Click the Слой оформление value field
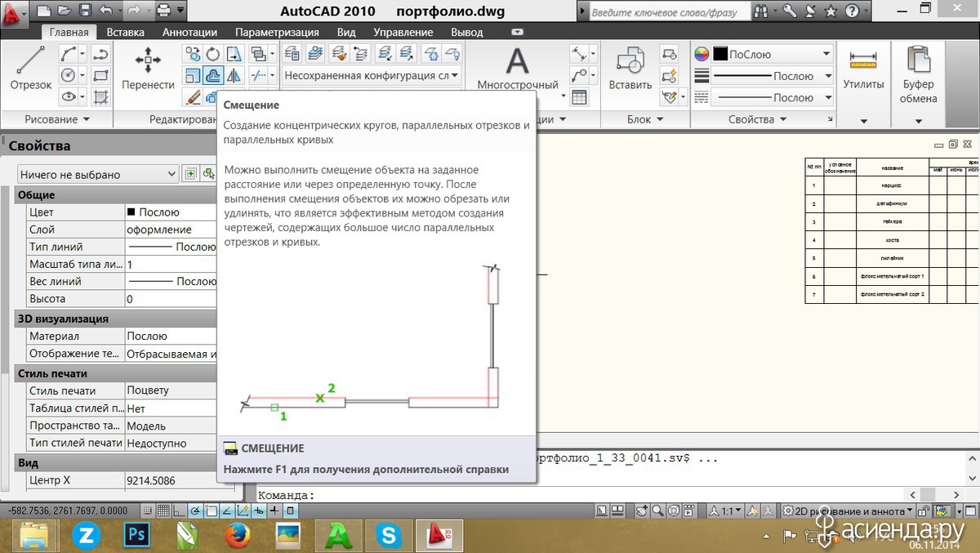980x553 pixels. [170, 230]
